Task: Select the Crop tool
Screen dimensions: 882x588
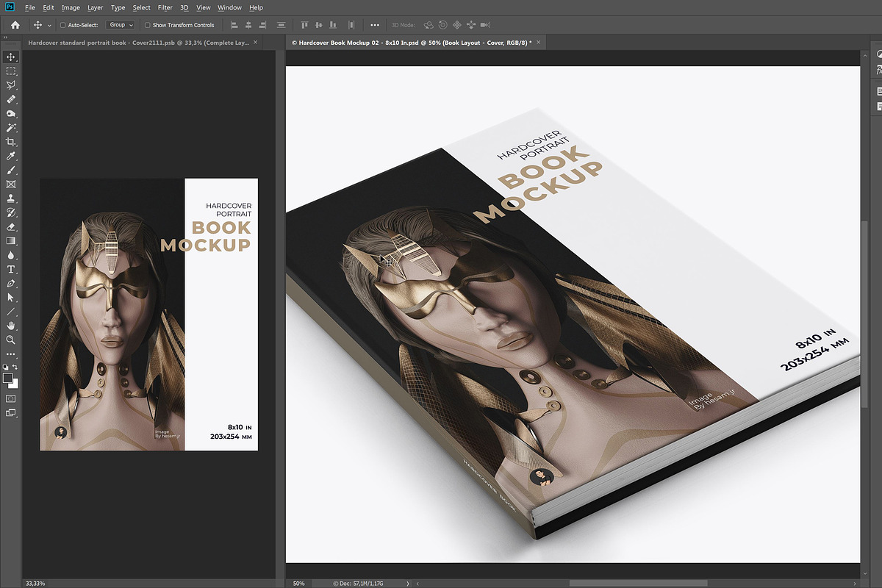Action: point(11,142)
